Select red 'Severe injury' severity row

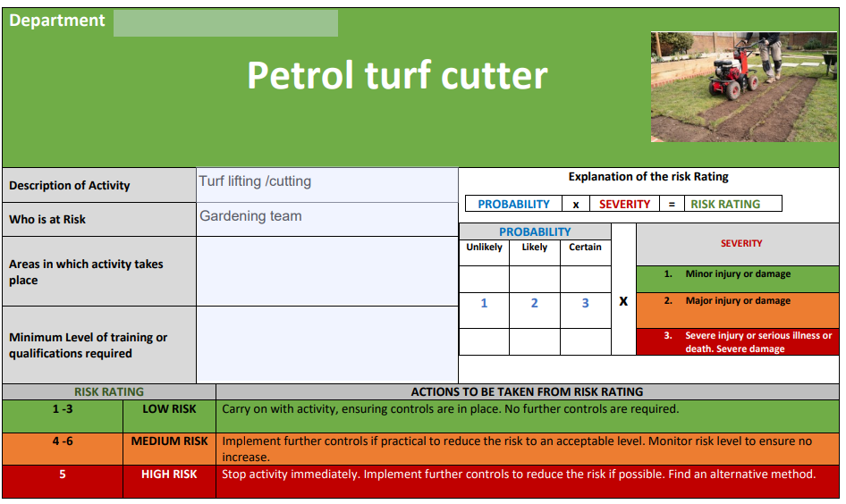click(737, 342)
